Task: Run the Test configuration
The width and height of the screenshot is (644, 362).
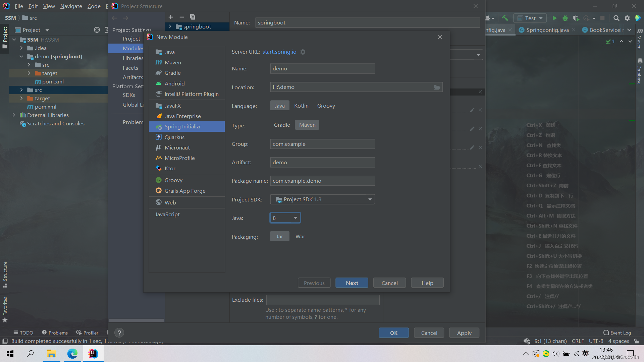Action: pyautogui.click(x=554, y=18)
